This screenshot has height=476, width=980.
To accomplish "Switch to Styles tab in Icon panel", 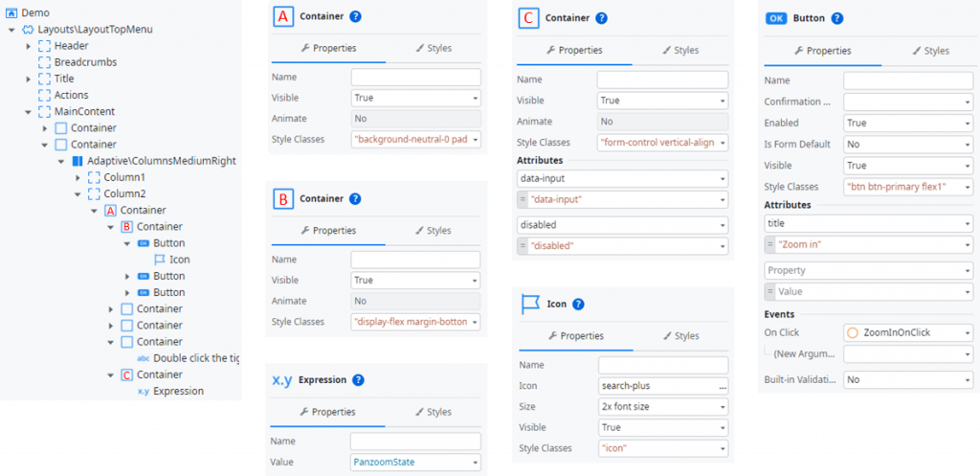I will 679,336.
